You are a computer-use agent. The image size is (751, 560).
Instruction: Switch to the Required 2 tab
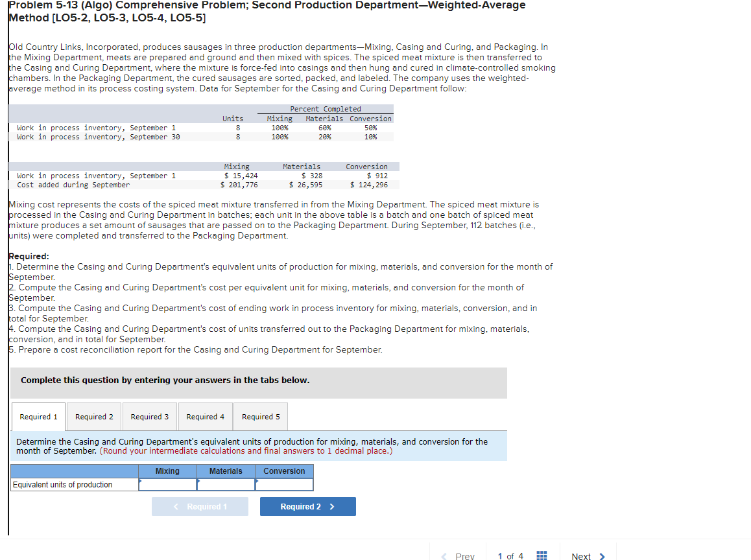94,417
